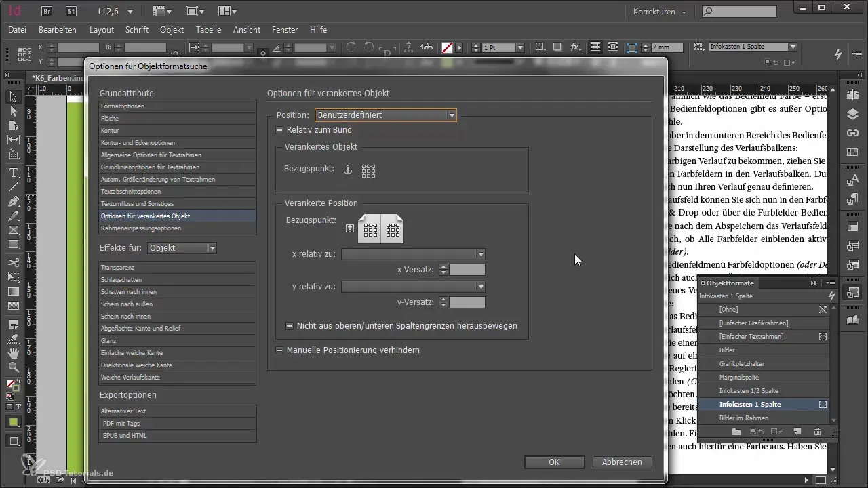
Task: Click the Clear Overrides lightning icon in Objektformate
Action: [832, 296]
